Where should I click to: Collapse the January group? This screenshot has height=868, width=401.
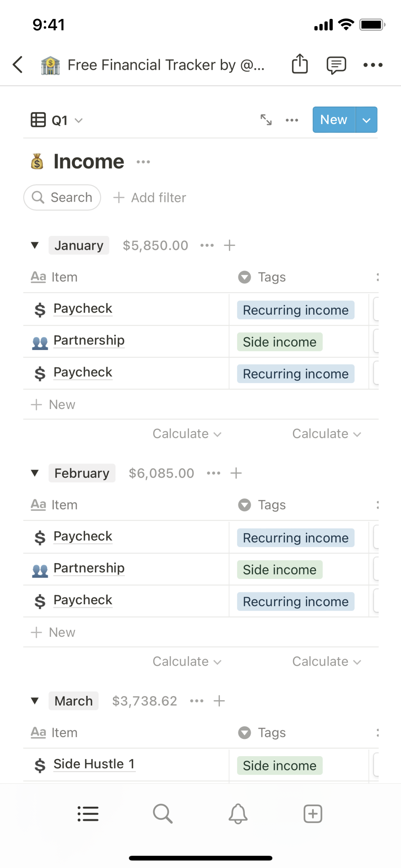pyautogui.click(x=35, y=245)
